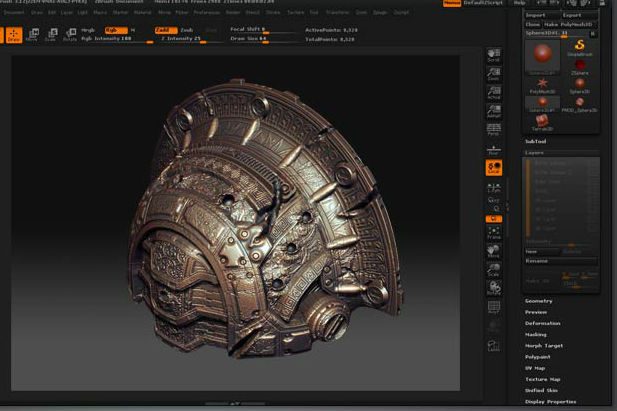Open the Document menu
The height and width of the screenshot is (411, 617).
[x=14, y=13]
